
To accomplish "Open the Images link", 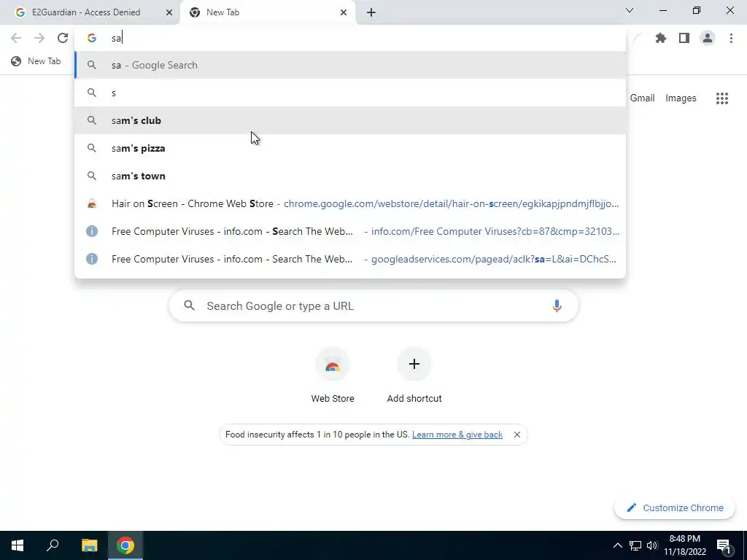I will point(681,98).
